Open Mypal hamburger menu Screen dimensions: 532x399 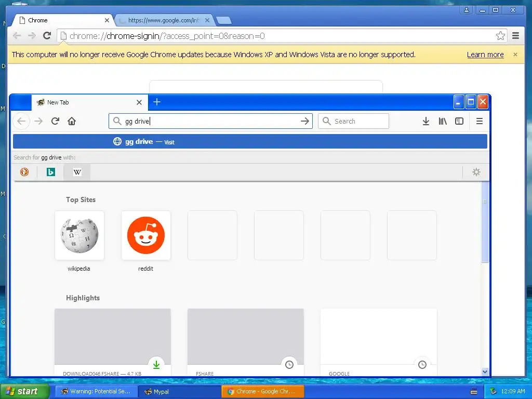coord(480,121)
